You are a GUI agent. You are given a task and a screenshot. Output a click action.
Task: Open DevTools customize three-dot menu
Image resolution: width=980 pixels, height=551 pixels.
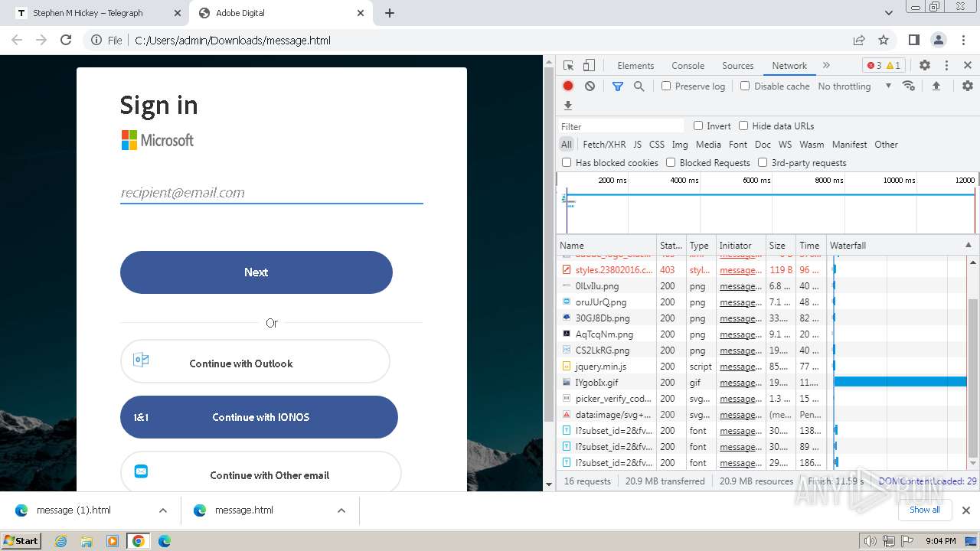(x=946, y=66)
